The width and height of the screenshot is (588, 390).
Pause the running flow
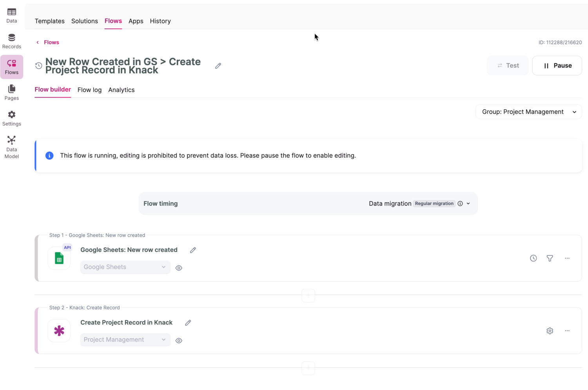557,66
